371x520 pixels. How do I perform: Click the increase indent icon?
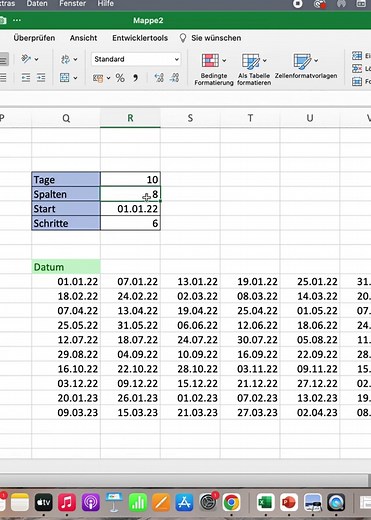click(x=41, y=78)
